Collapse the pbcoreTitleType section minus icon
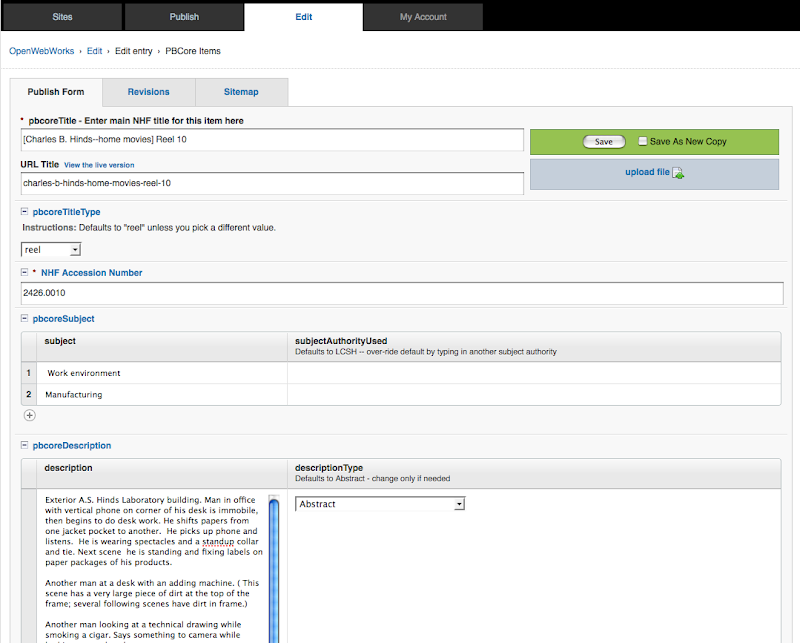Image resolution: width=800 pixels, height=643 pixels. coord(24,211)
